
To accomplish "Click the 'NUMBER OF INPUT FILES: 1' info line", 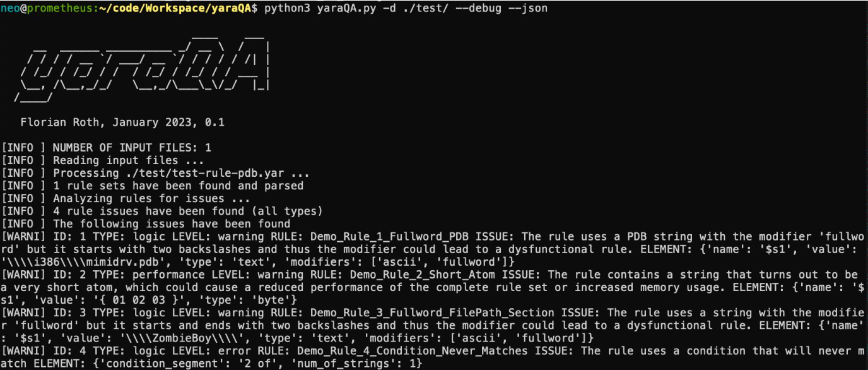I will point(132,148).
